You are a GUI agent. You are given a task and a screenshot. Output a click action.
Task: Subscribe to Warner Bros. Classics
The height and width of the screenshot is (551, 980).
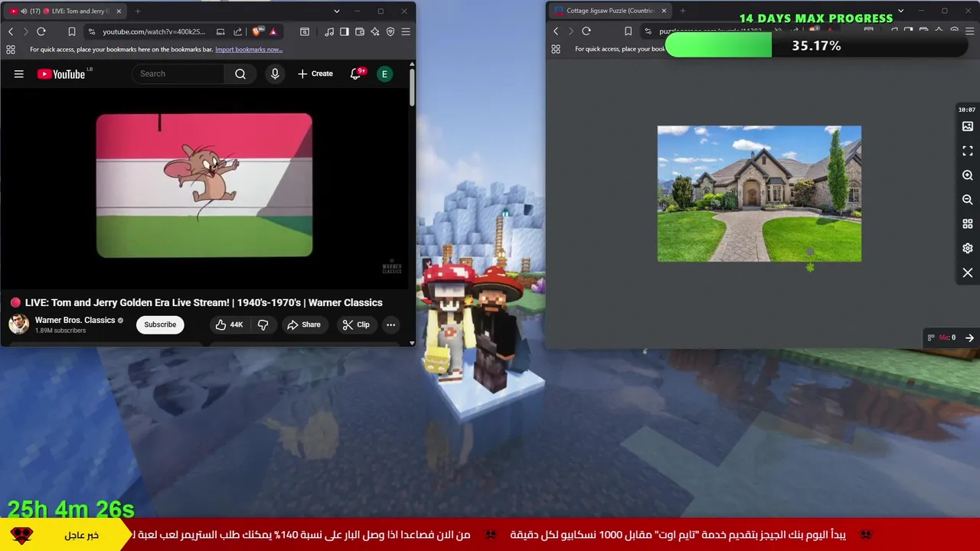[160, 324]
